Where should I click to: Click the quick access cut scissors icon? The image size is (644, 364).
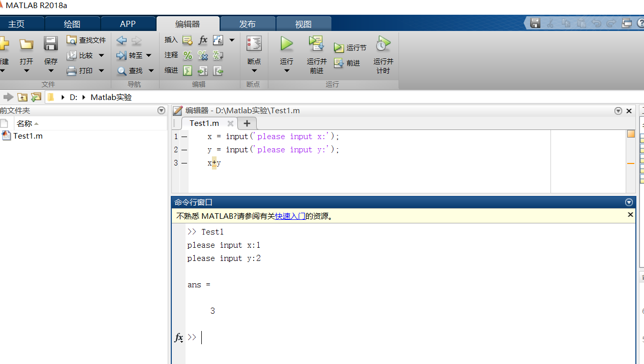point(550,23)
